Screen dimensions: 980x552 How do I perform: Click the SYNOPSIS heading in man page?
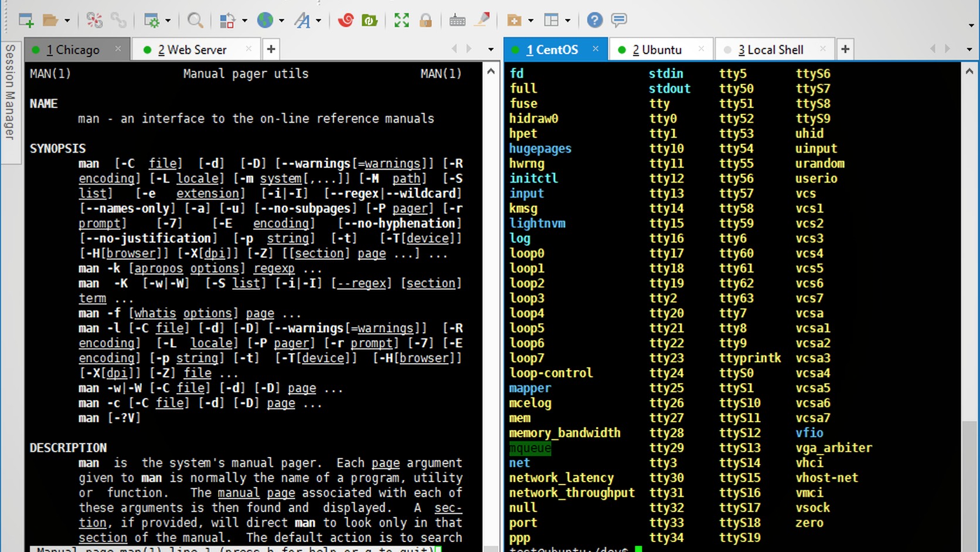57,149
